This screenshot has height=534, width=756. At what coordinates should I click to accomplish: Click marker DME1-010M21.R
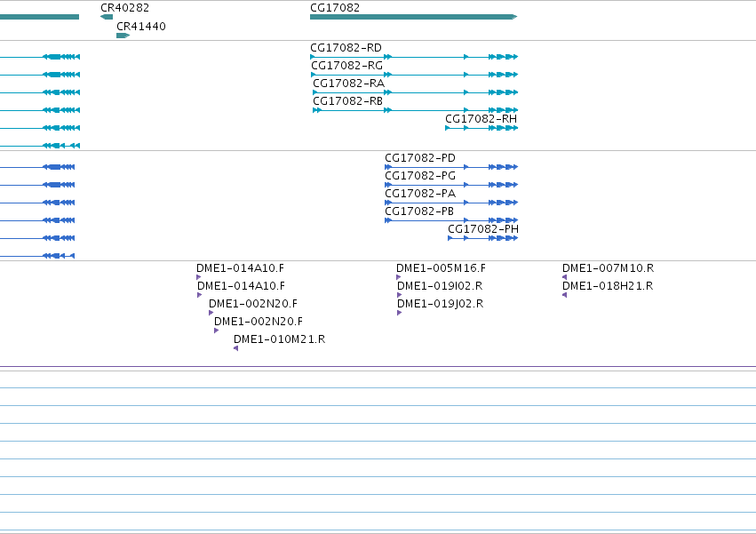coord(235,348)
